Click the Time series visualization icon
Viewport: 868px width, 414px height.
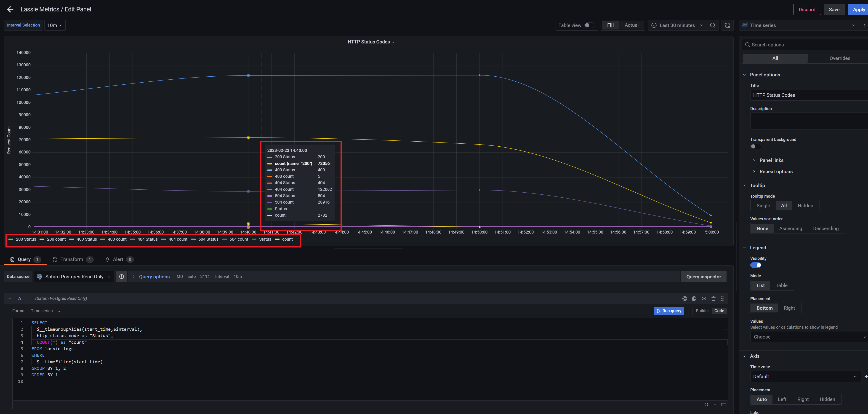point(745,25)
